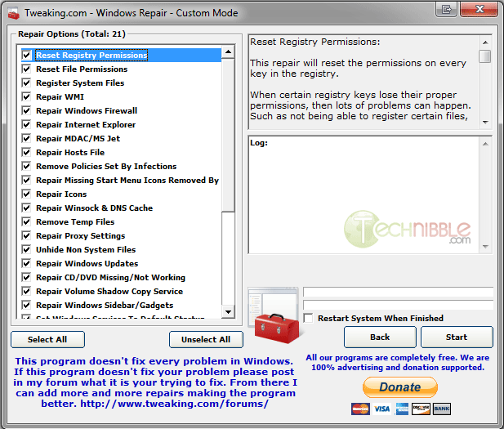
Task: Click inside the Log text area
Action: pyautogui.click(x=364, y=194)
